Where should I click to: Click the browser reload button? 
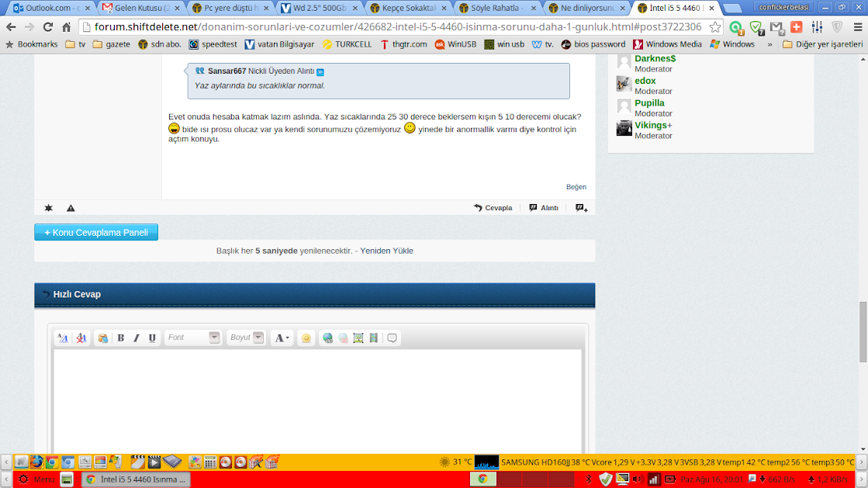coord(48,27)
